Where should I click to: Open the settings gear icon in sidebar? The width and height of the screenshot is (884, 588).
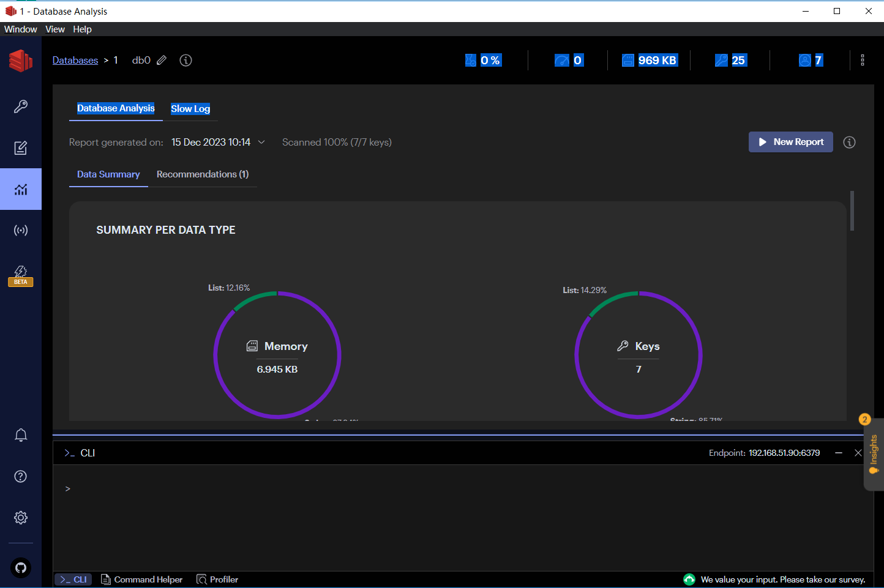21,518
